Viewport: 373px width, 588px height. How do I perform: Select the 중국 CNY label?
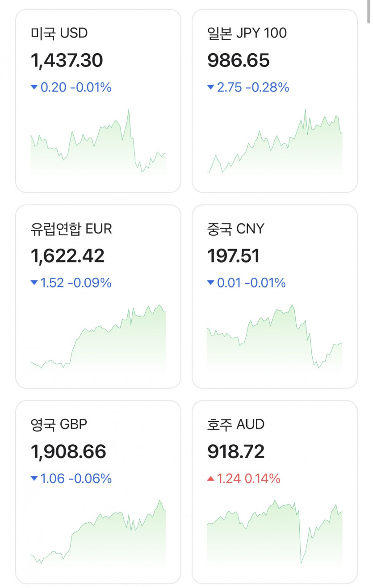tap(235, 229)
